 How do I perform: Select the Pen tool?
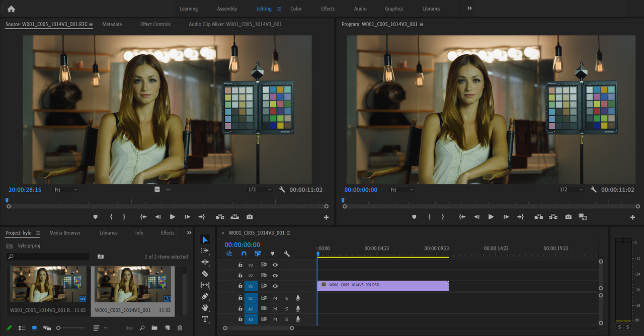pyautogui.click(x=205, y=296)
